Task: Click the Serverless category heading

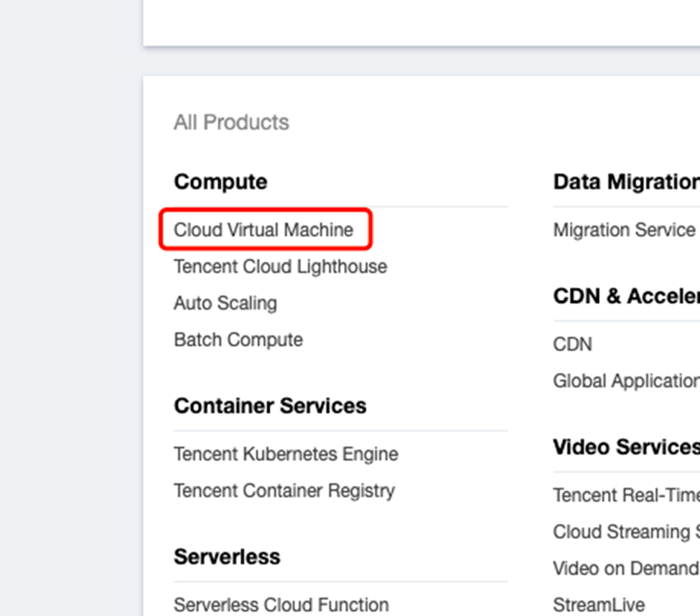Action: point(227,557)
